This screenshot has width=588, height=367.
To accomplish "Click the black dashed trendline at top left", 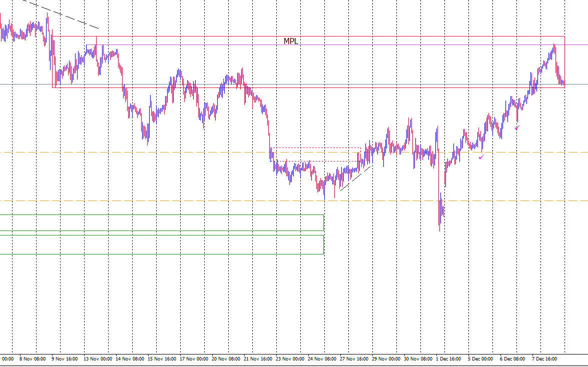I will tap(60, 13).
